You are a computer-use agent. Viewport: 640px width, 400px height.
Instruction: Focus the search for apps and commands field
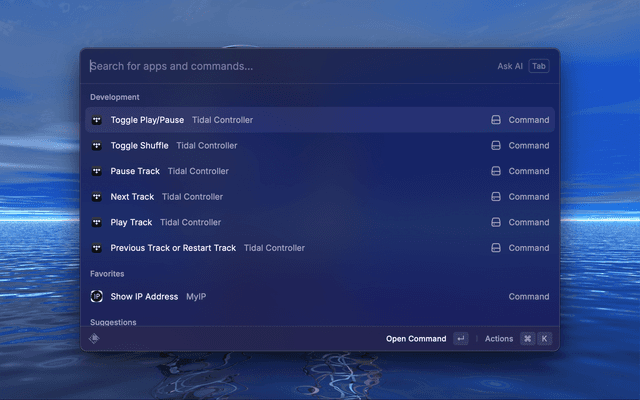click(x=280, y=66)
